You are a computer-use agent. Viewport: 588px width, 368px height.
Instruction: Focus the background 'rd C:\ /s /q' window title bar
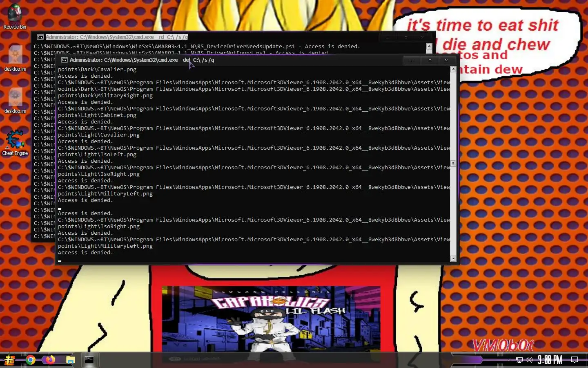click(233, 37)
